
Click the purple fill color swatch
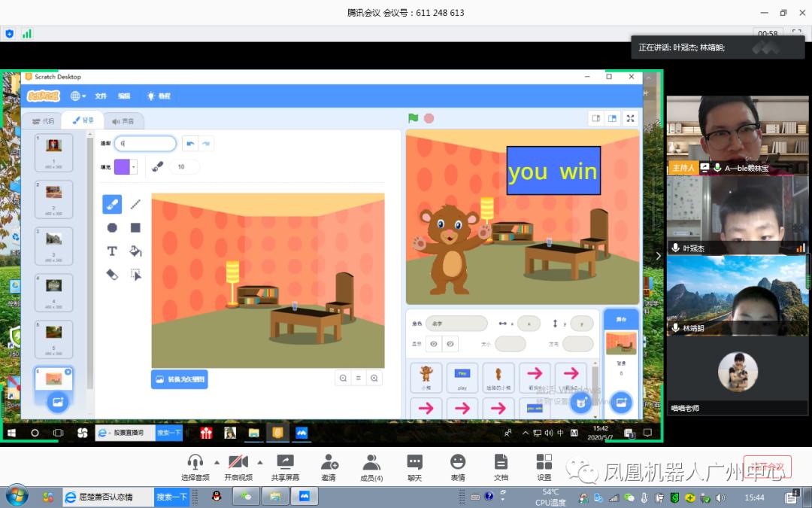click(122, 167)
